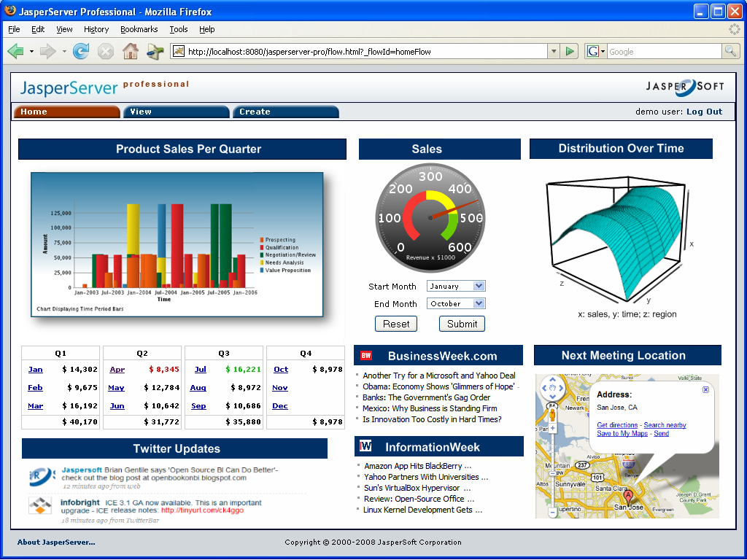Click the map zoom slider track

click(553, 470)
